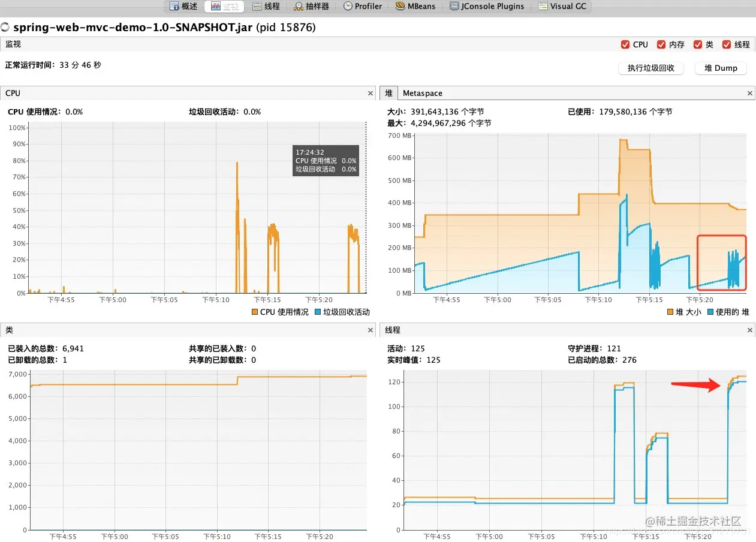Click the 线程 panel title label

(392, 330)
